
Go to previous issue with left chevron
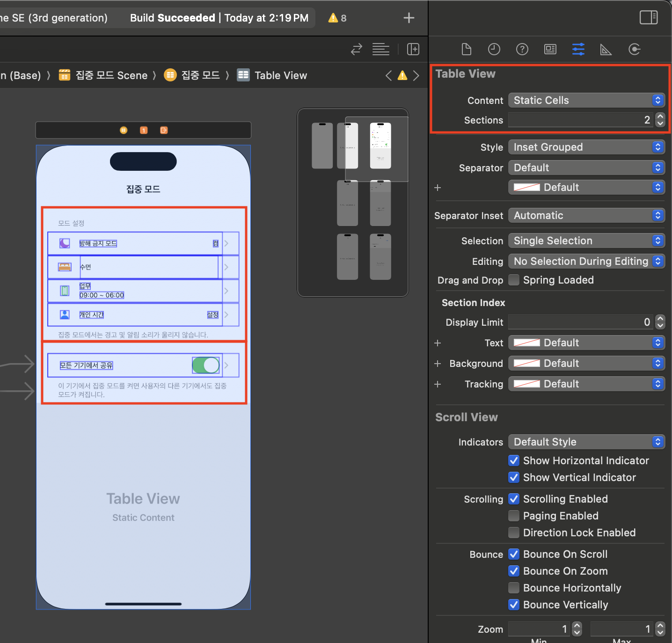[388, 75]
